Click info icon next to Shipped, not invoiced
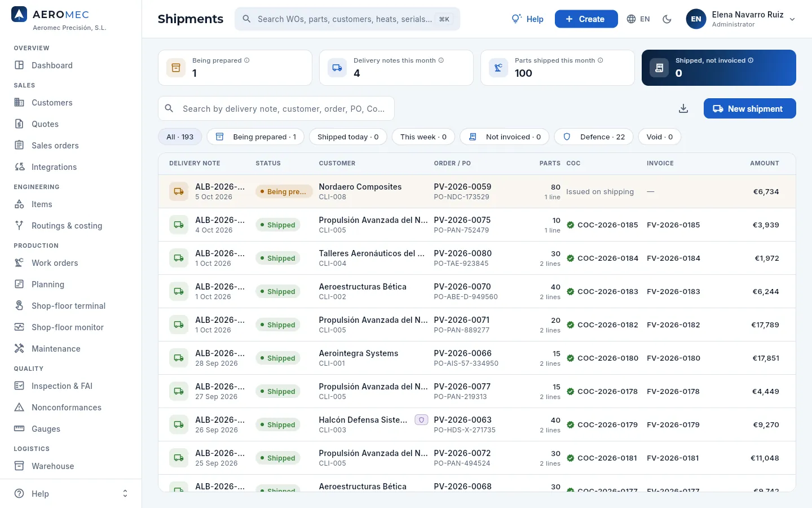Screen dimensions: 812x508 pos(751,60)
